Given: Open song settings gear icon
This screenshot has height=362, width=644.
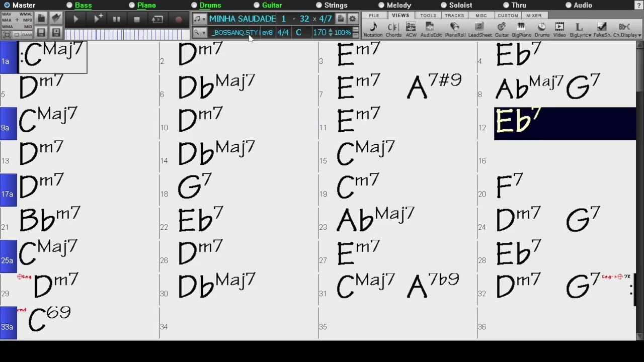Looking at the screenshot, I should pyautogui.click(x=352, y=19).
